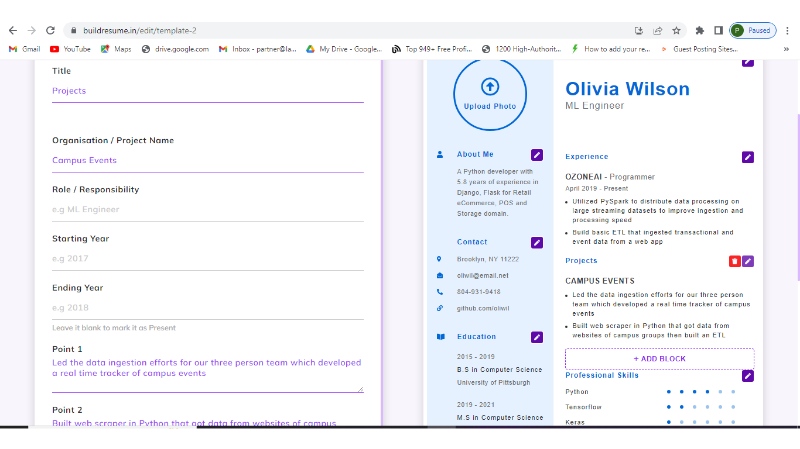Edit the Experience section with pencil icon

click(x=748, y=157)
